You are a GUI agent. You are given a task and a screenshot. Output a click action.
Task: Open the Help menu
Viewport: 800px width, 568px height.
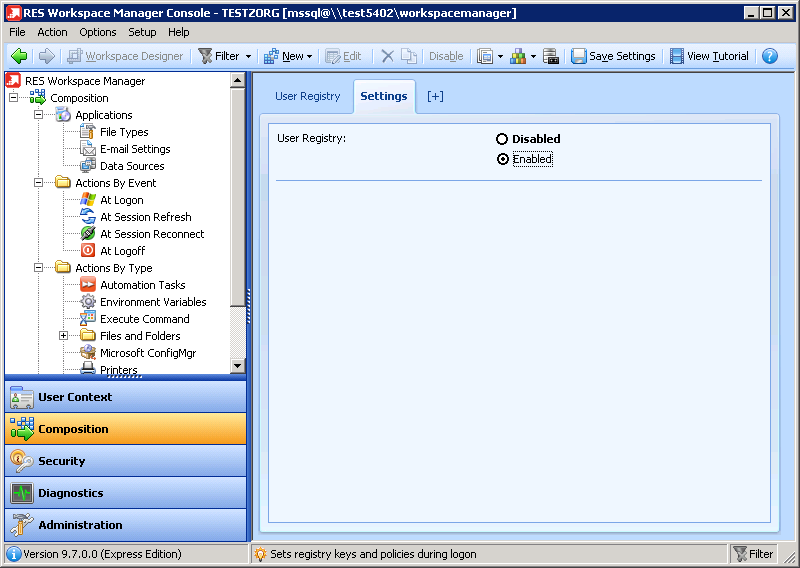tap(179, 32)
